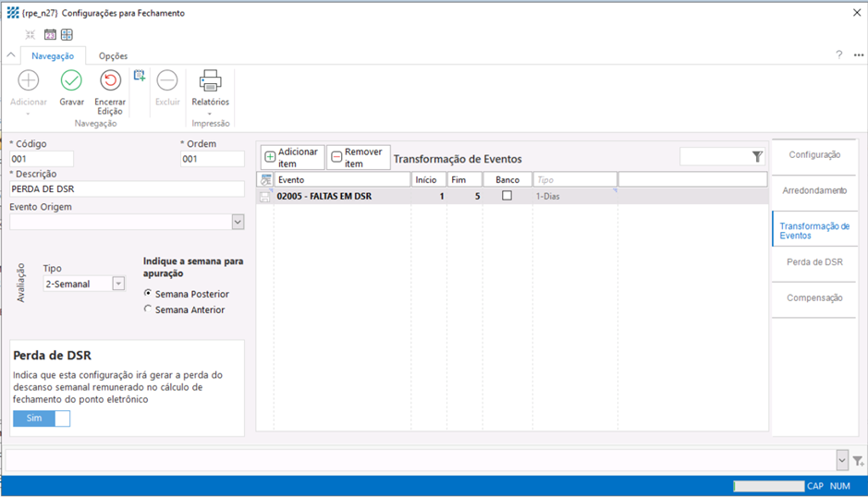
Task: Click the copy-record icon beside Encerrar Edição
Action: coord(140,76)
